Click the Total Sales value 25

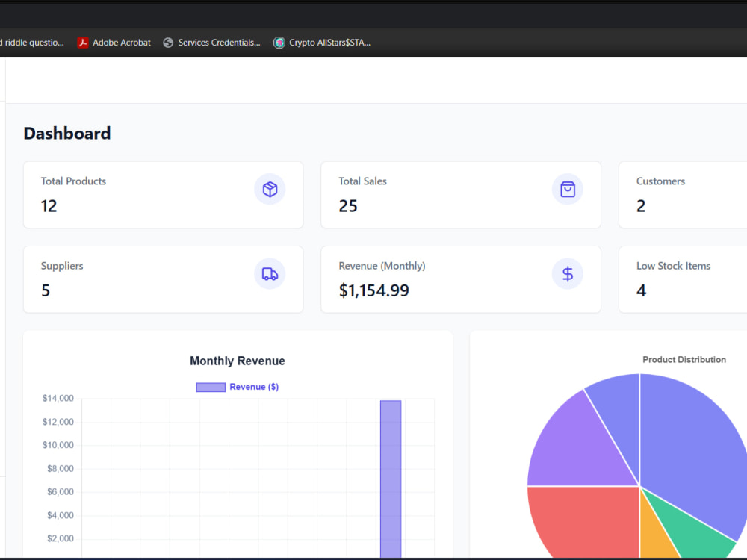point(348,206)
